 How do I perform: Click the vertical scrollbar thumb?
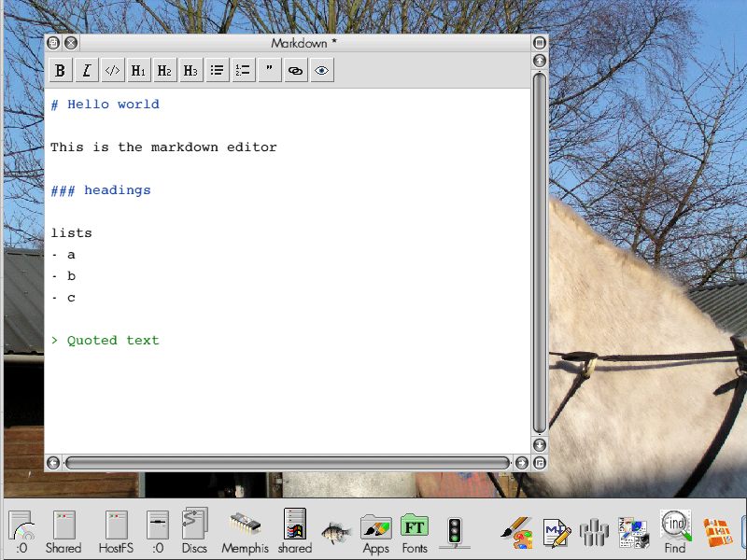540,252
